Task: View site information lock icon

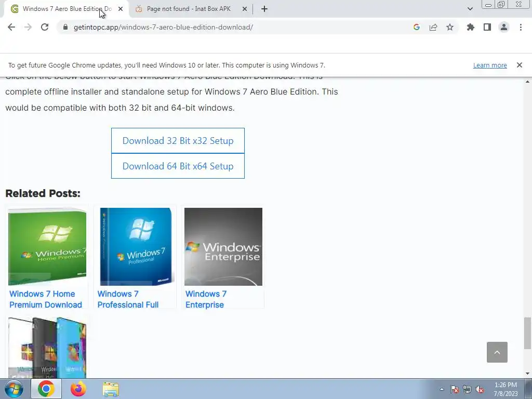Action: (65, 27)
